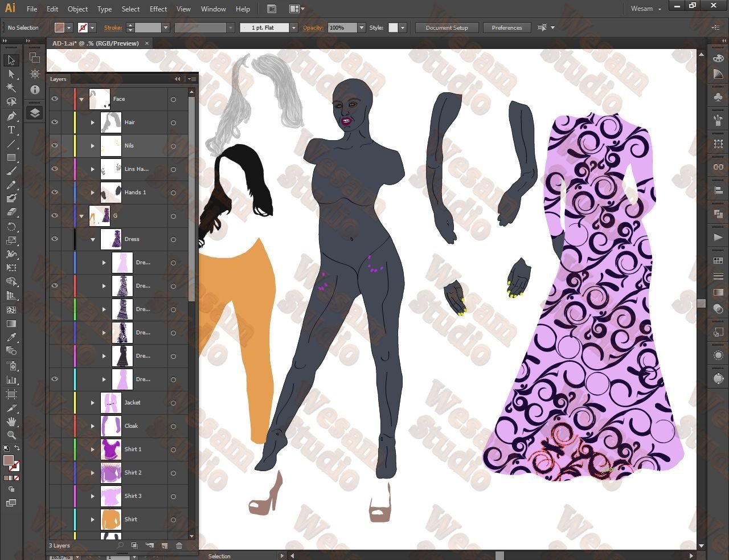Select the Eyedropper tool
Viewport: 729px width, 560px height.
11,337
